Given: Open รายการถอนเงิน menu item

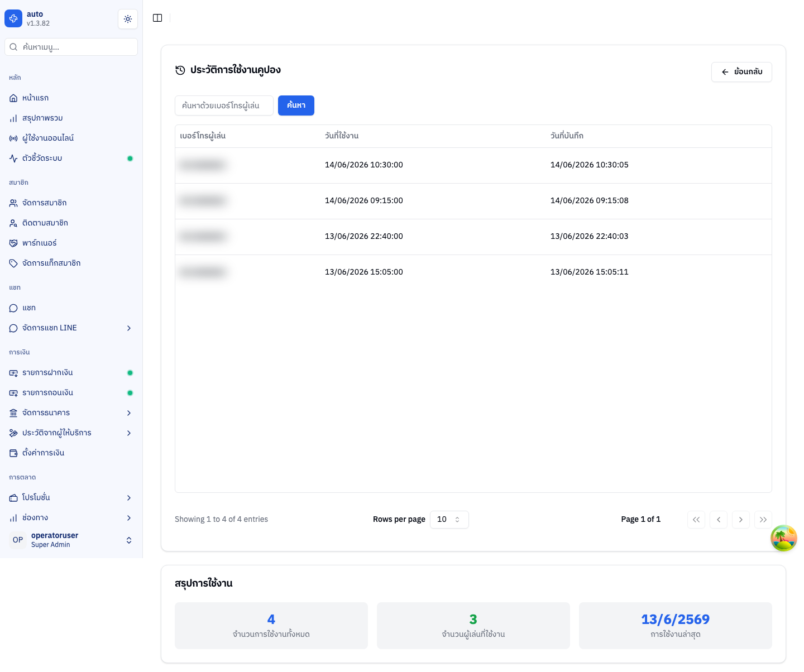Looking at the screenshot, I should coord(71,393).
